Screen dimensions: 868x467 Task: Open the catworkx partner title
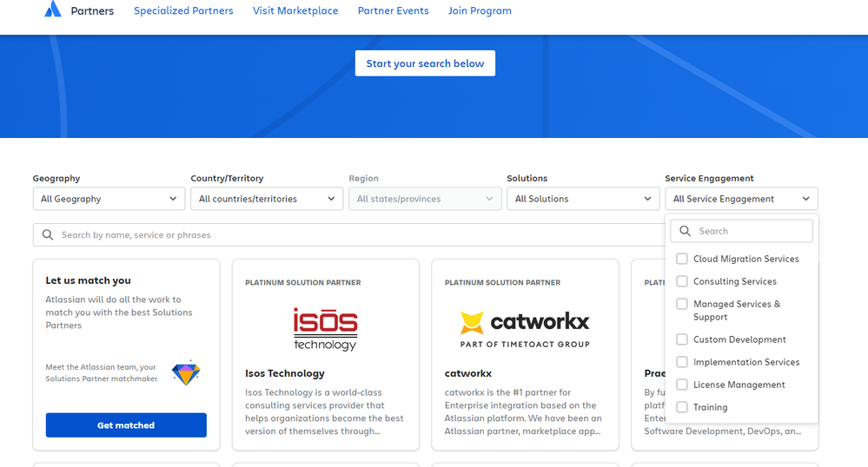[x=467, y=373]
